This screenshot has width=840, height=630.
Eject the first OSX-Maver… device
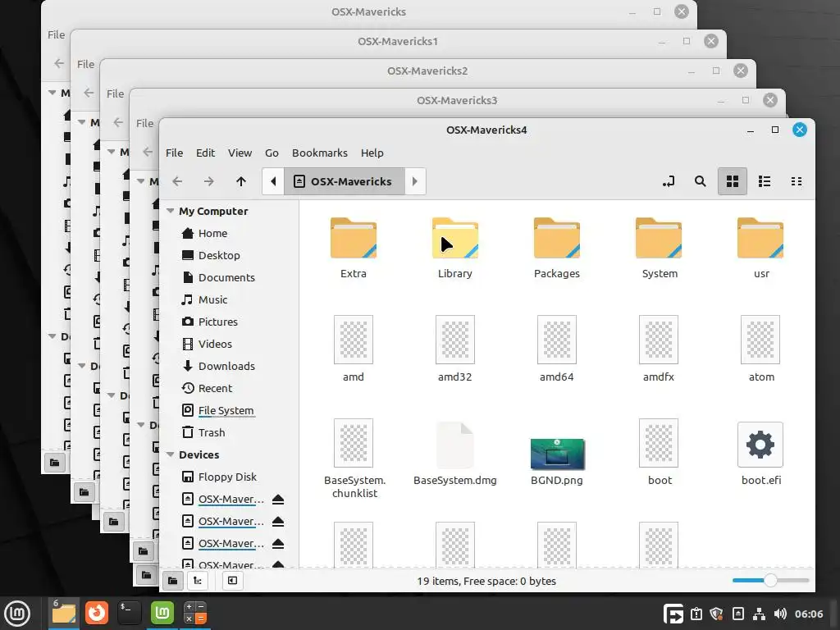point(277,500)
